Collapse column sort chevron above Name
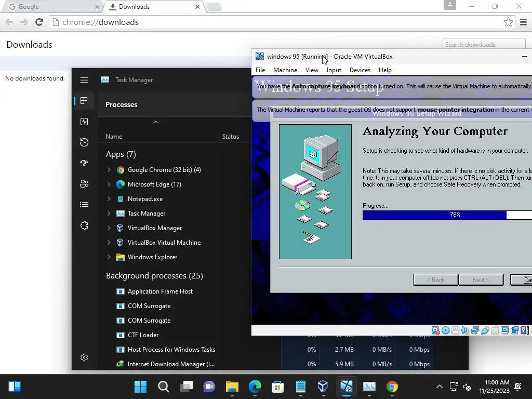This screenshot has width=532, height=399. click(155, 122)
